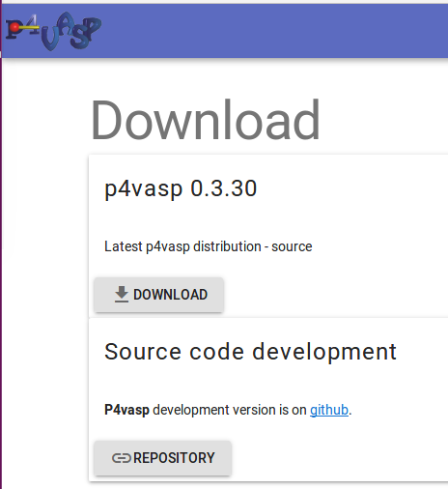Viewport: 448px width, 489px height.
Task: Click the 'Source code development' heading
Action: pyautogui.click(x=250, y=352)
